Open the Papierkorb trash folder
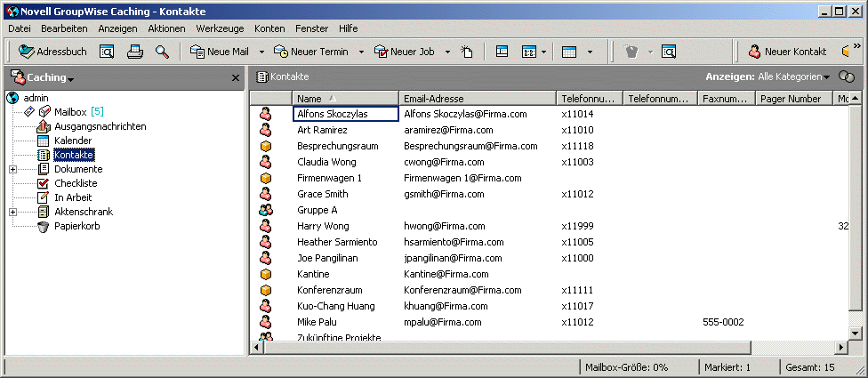The width and height of the screenshot is (868, 378). (77, 226)
